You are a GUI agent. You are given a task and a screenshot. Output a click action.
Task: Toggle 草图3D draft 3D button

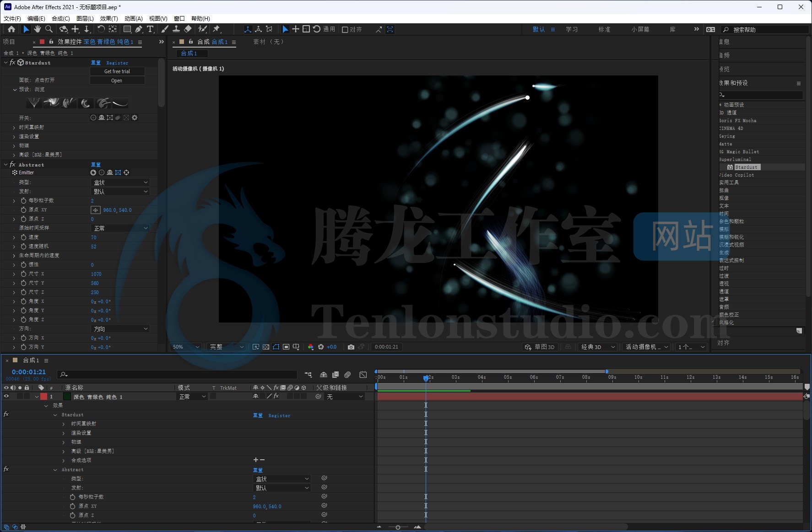pyautogui.click(x=540, y=347)
